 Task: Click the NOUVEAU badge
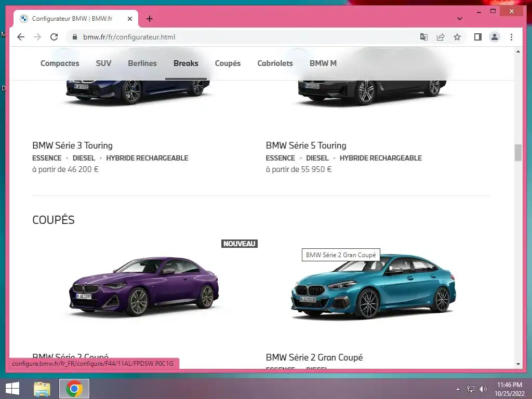(240, 244)
